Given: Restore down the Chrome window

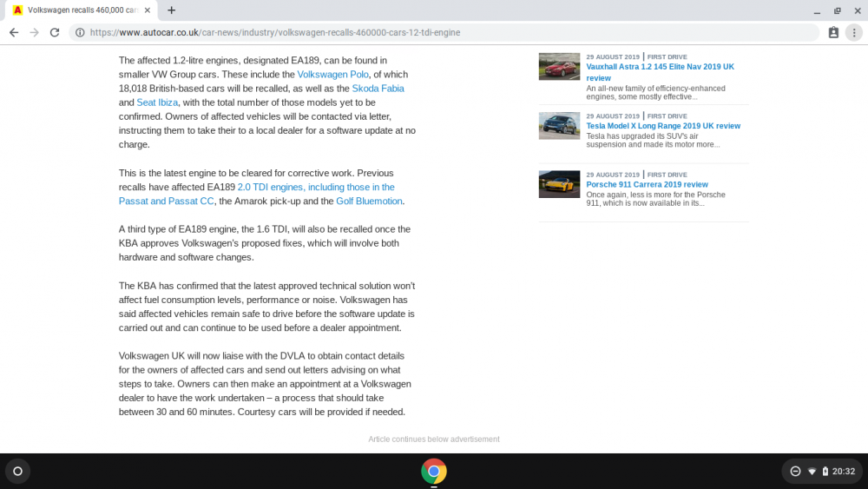Looking at the screenshot, I should click(837, 10).
